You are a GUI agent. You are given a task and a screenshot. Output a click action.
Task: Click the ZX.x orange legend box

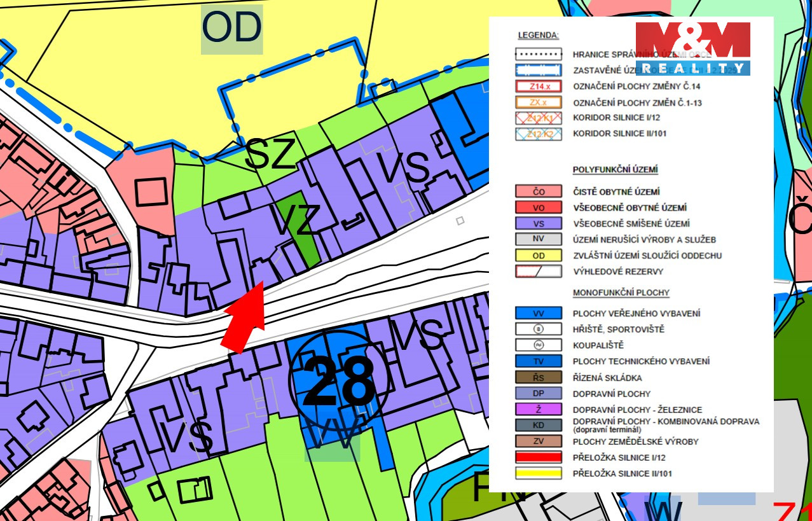pos(538,102)
